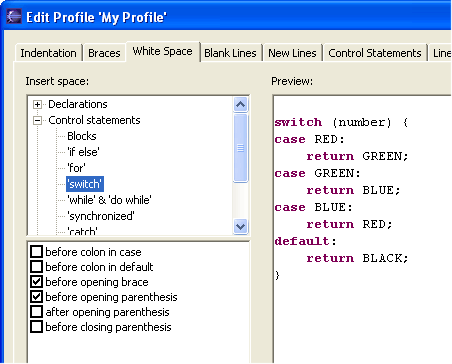Click 'case RED:' line in preview
The height and width of the screenshot is (364, 452).
pos(309,139)
